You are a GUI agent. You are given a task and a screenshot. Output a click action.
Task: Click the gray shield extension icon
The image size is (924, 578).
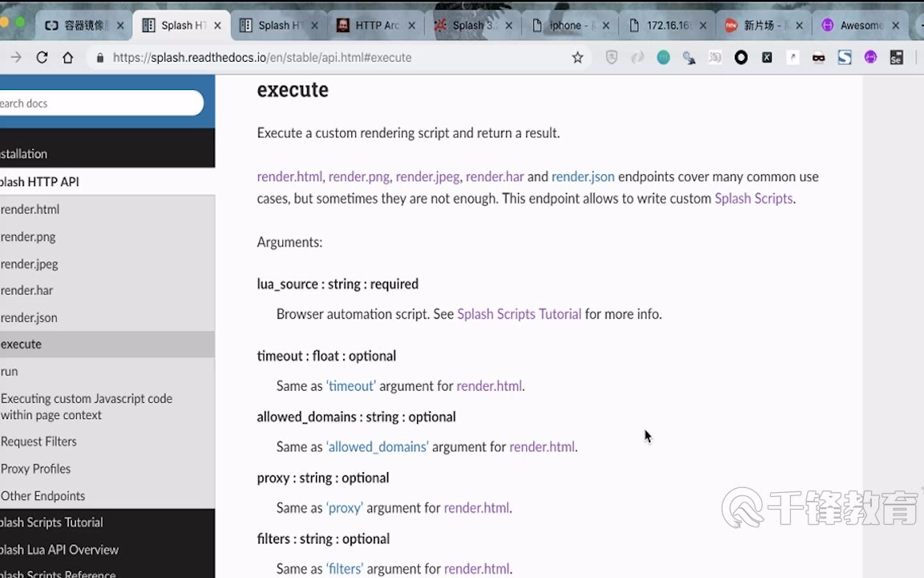click(x=612, y=57)
